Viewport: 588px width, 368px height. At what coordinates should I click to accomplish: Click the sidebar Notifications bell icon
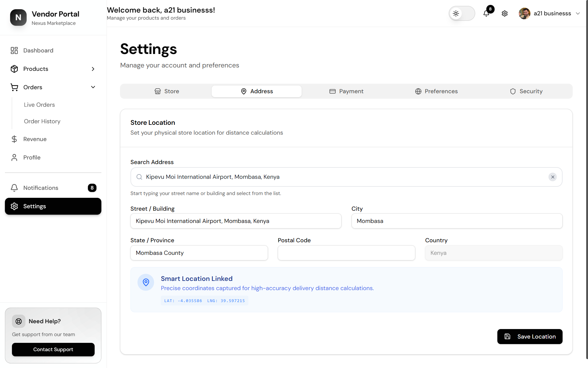click(14, 188)
